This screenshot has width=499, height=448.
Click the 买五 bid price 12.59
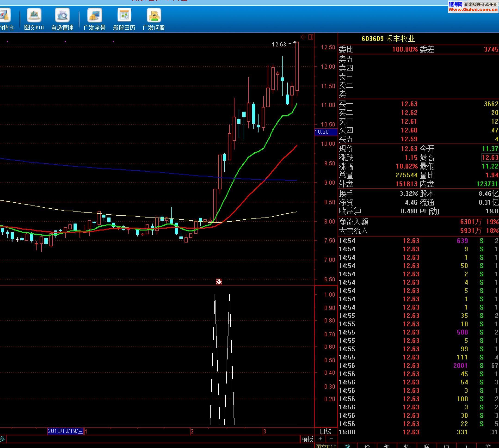[x=409, y=139]
